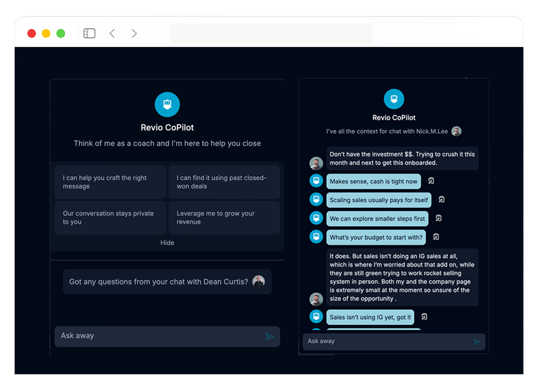Click bot avatar beside 'What's your budget'
This screenshot has height=392, width=540.
[x=316, y=236]
